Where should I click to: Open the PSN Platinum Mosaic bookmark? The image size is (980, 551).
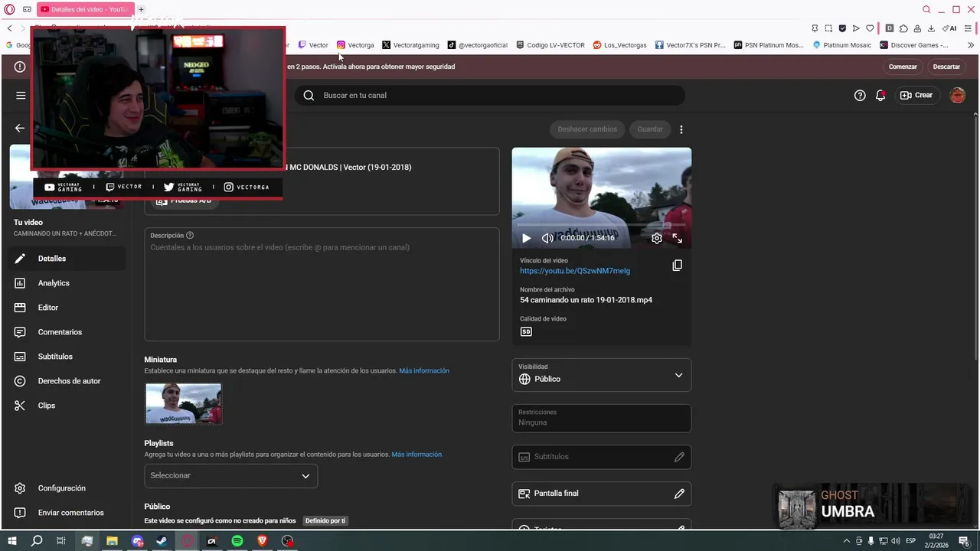coord(769,45)
